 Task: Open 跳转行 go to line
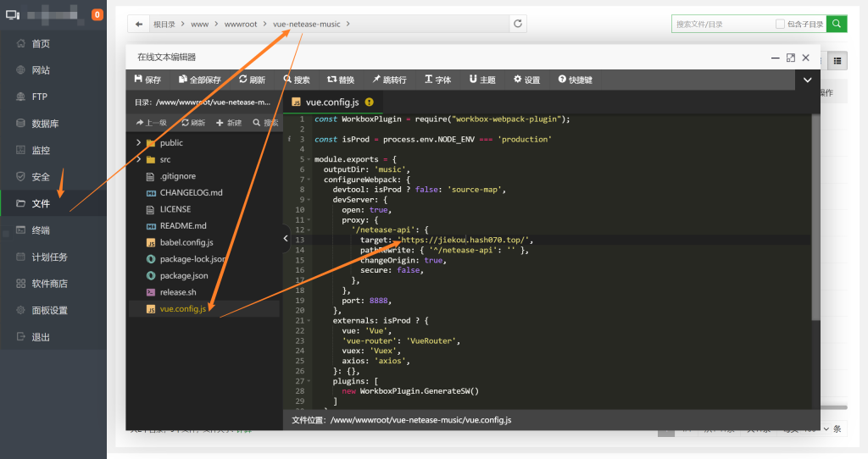(x=389, y=80)
